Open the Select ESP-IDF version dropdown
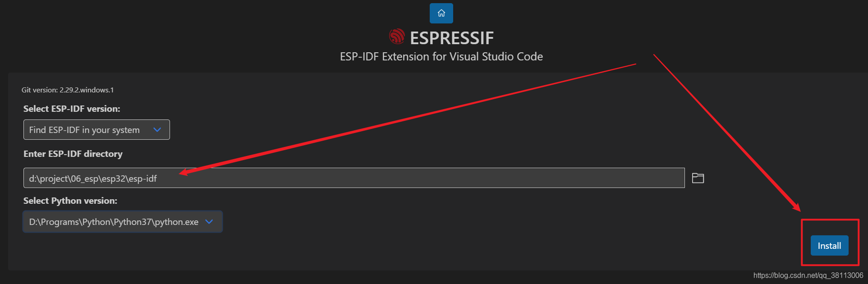The height and width of the screenshot is (284, 868). coord(96,129)
